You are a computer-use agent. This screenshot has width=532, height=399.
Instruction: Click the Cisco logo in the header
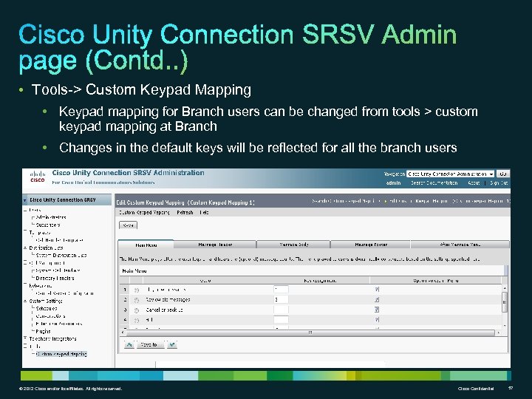(38, 177)
